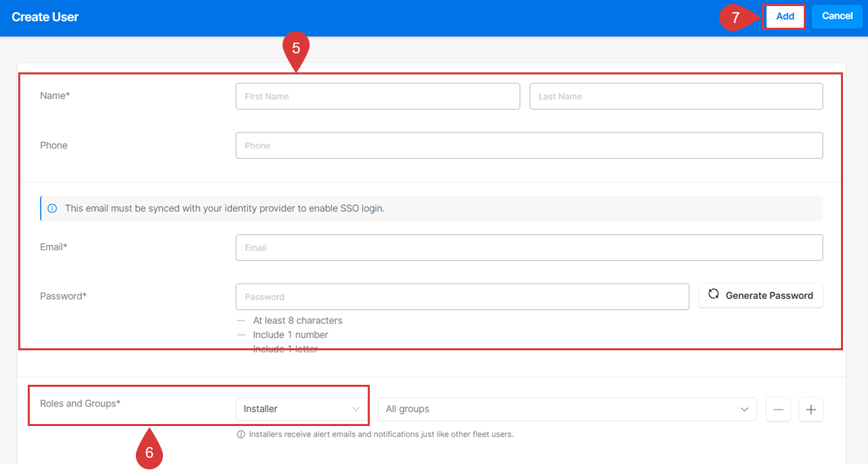
Task: Add another role row with plus icon
Action: coord(811,409)
